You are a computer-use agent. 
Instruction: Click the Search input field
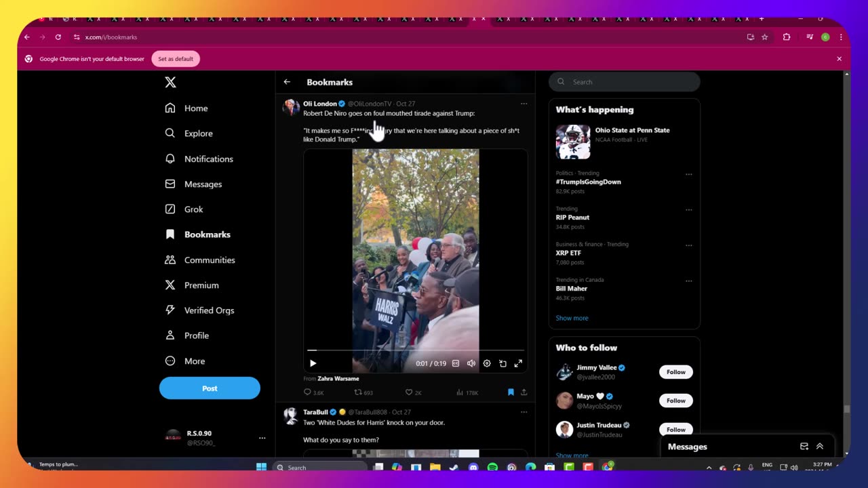click(x=624, y=82)
